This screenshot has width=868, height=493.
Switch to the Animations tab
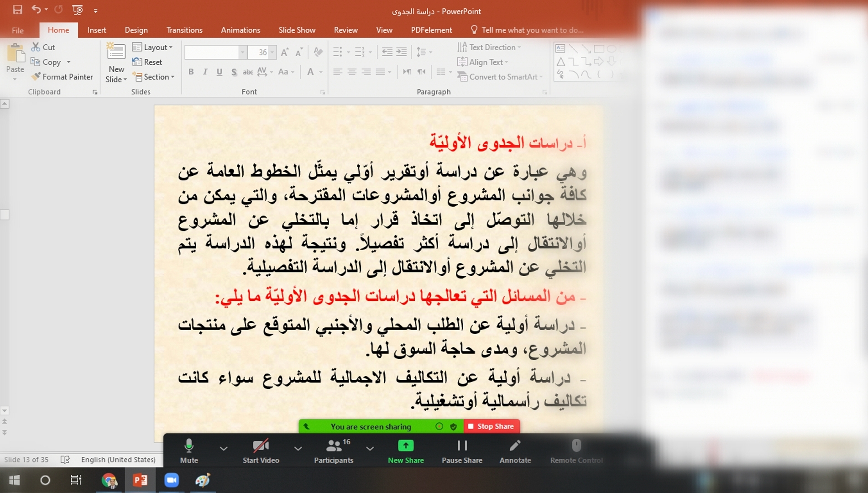tap(240, 30)
